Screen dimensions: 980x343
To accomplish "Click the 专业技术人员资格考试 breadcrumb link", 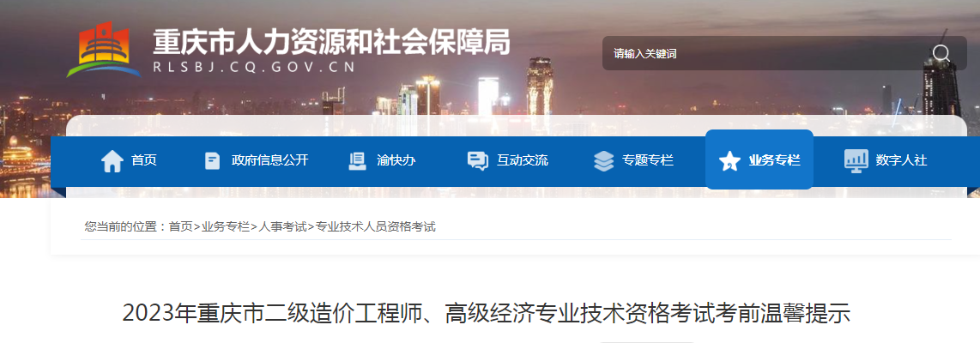I will 376,226.
